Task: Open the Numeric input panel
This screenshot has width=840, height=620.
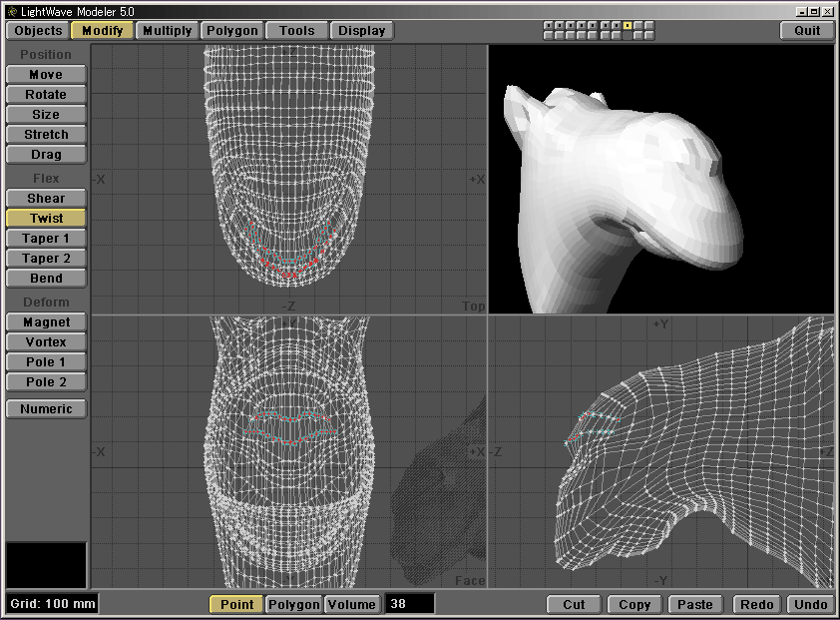Action: click(46, 408)
